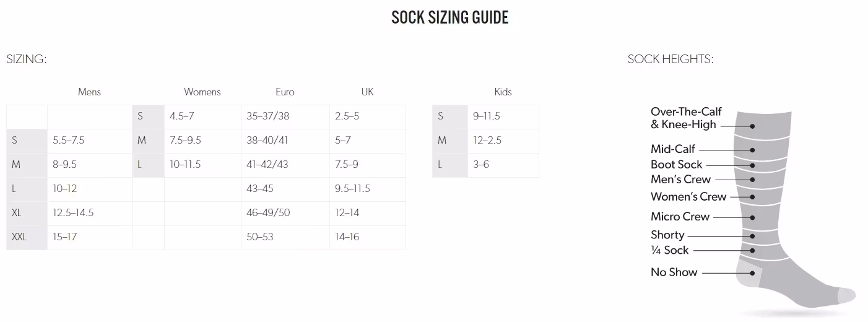Viewport: 868px width, 322px height.
Task: Click the Men's Crew label
Action: [680, 180]
